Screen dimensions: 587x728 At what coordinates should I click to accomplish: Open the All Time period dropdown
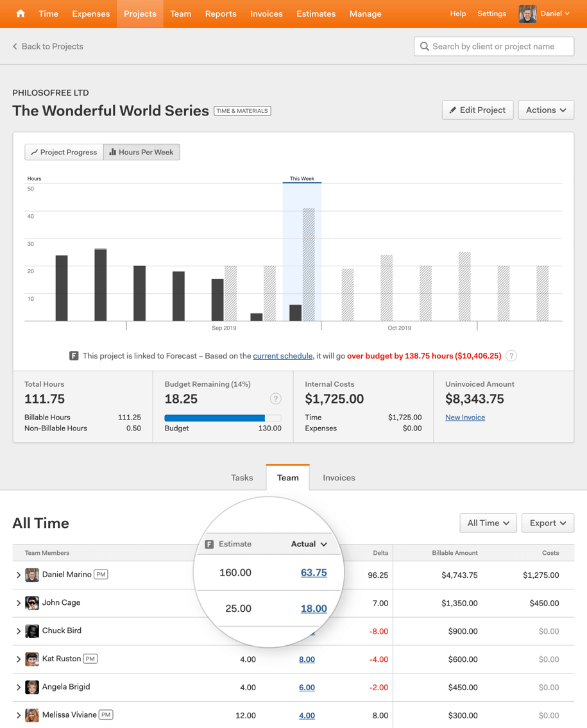[x=488, y=523]
